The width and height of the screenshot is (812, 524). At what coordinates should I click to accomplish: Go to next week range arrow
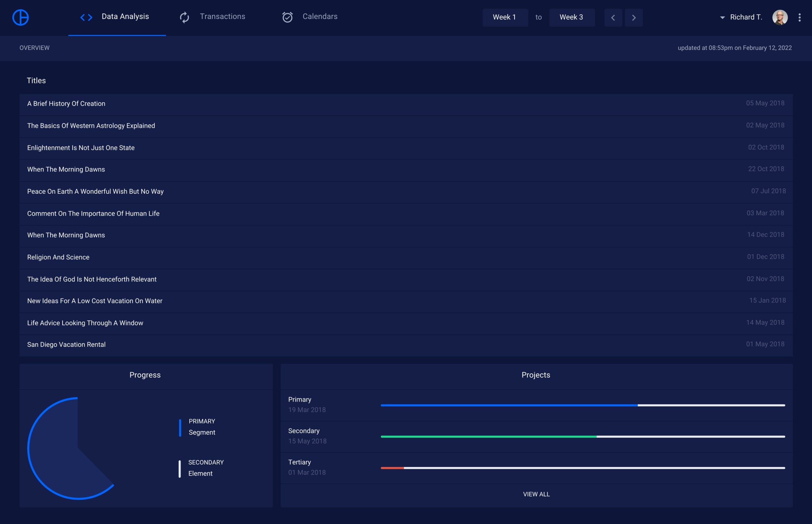[634, 17]
